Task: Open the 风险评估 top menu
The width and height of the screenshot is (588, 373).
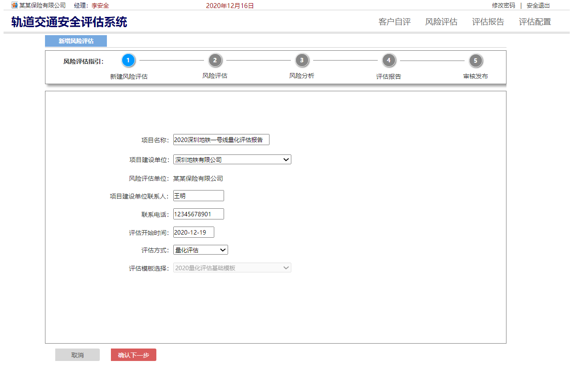Action: point(441,22)
